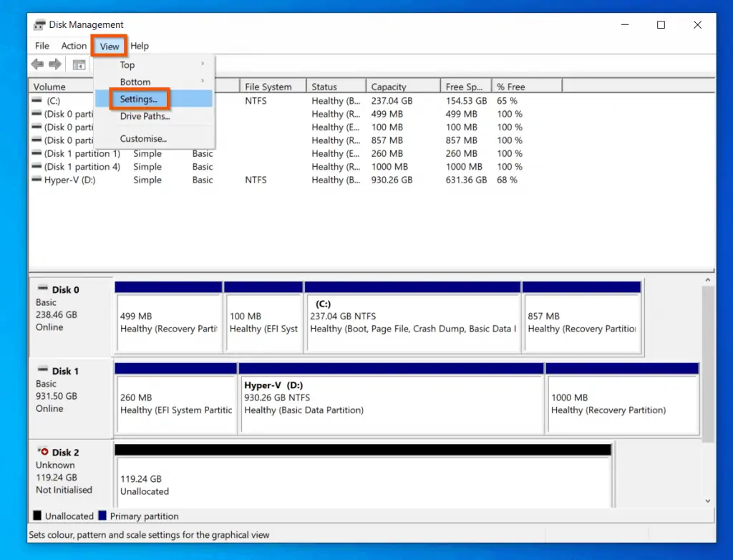This screenshot has width=733, height=560.
Task: Click the 930.26 GB capacity cell
Action: 392,180
